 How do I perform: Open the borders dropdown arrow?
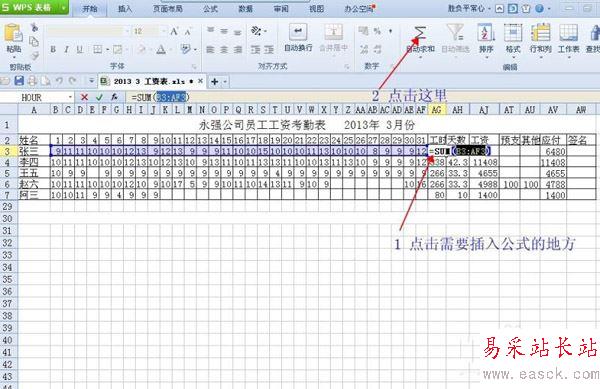click(x=108, y=50)
